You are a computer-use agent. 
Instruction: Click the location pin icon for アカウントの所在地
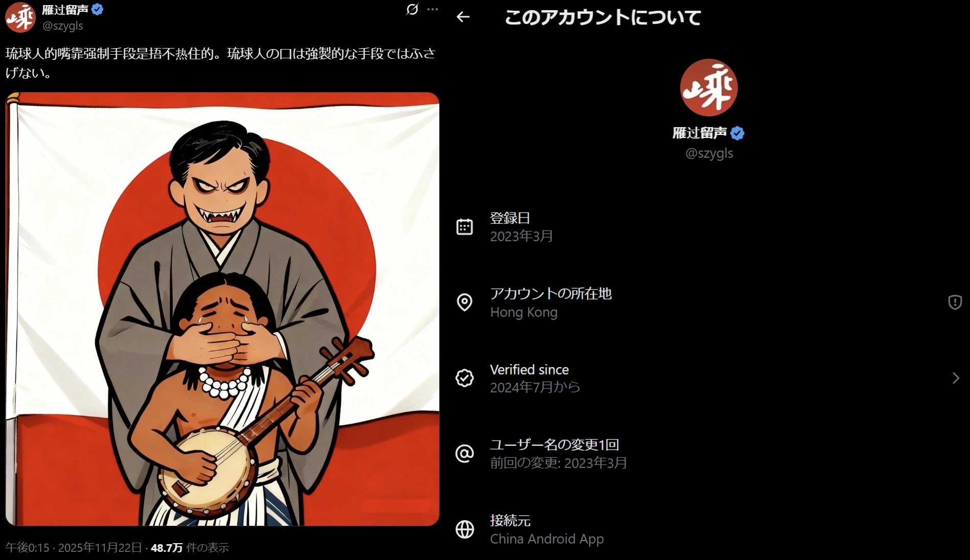(464, 302)
